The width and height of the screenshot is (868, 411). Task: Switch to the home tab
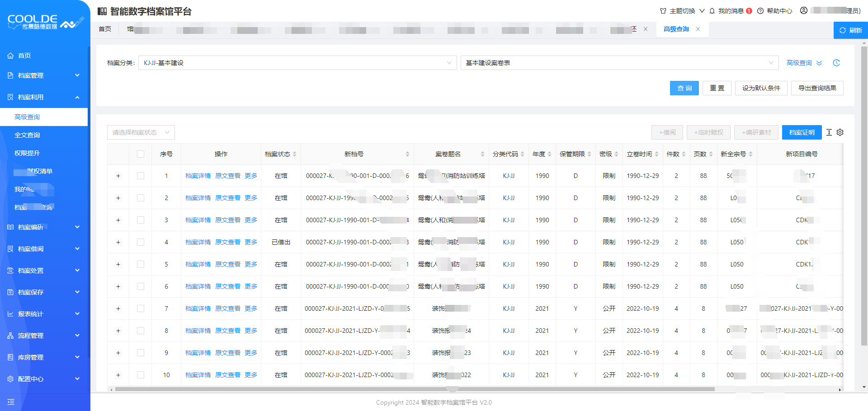[105, 29]
